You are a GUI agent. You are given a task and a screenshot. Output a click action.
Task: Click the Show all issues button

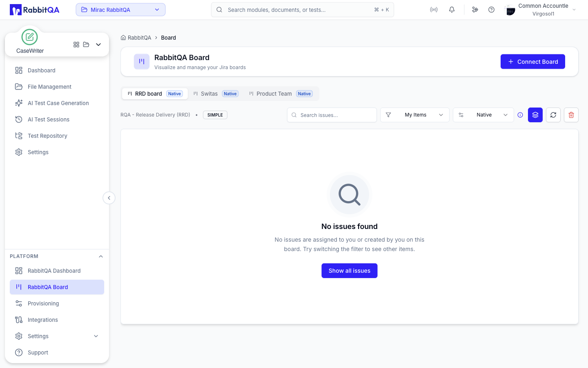[x=350, y=271]
